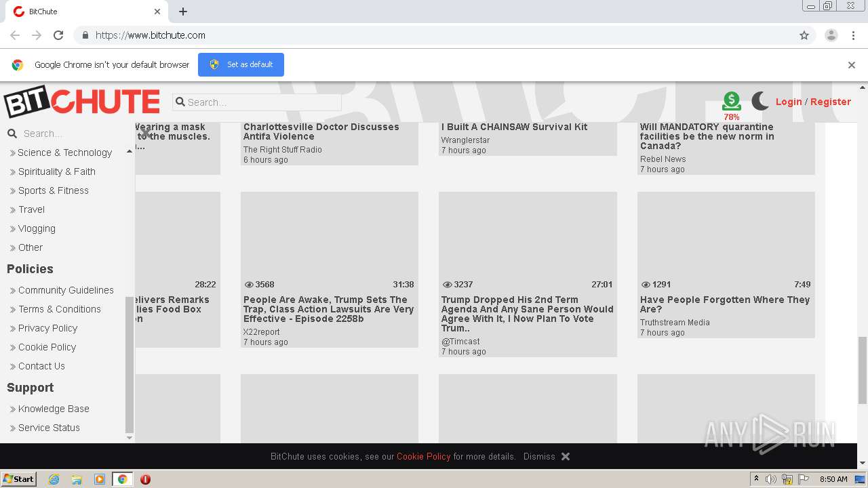The height and width of the screenshot is (488, 868).
Task: Reload the page
Action: 58,35
